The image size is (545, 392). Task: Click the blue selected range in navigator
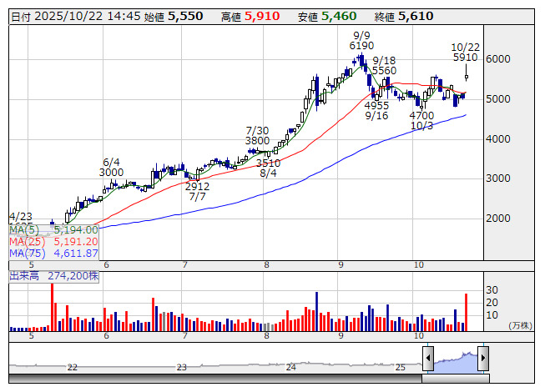tap(456, 363)
